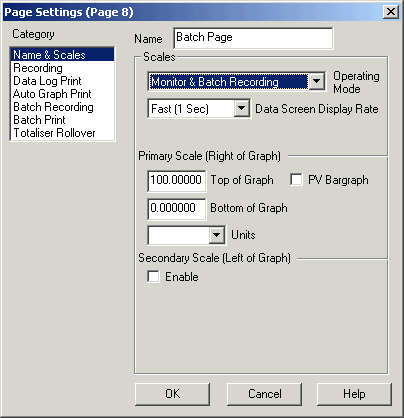Screen dimensions: 404x418
Task: Close the Page Settings dialog
Action: (391, 12)
